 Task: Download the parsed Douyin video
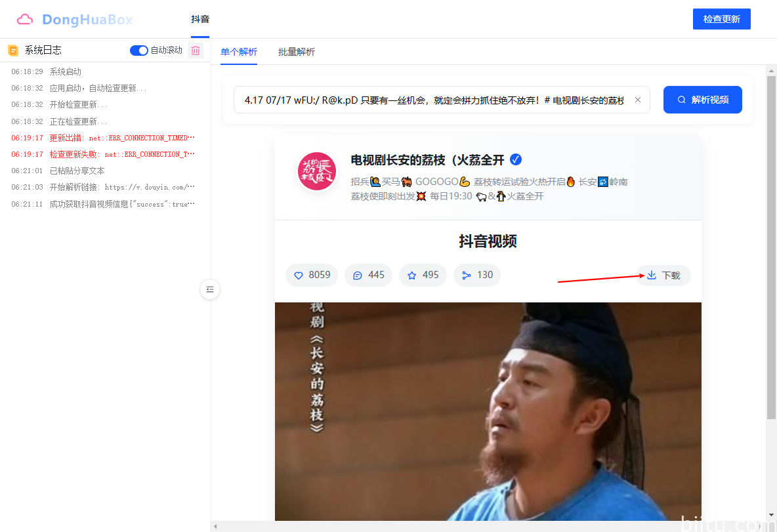pyautogui.click(x=663, y=276)
